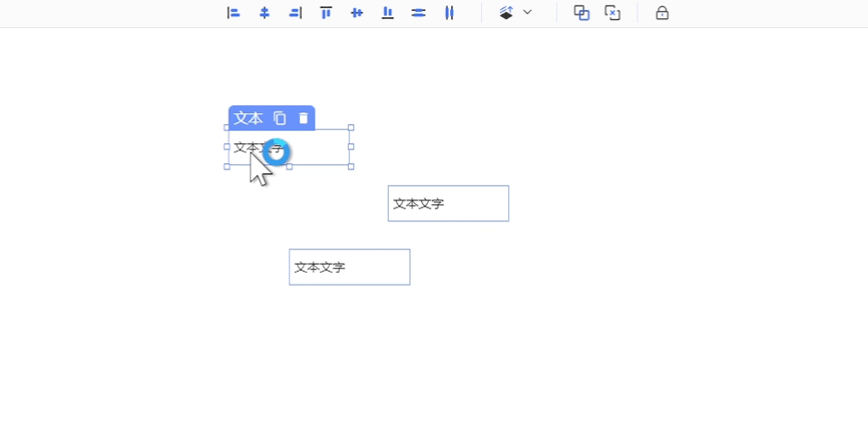Align selected elements to the top
This screenshot has height=436, width=868.
coord(326,13)
